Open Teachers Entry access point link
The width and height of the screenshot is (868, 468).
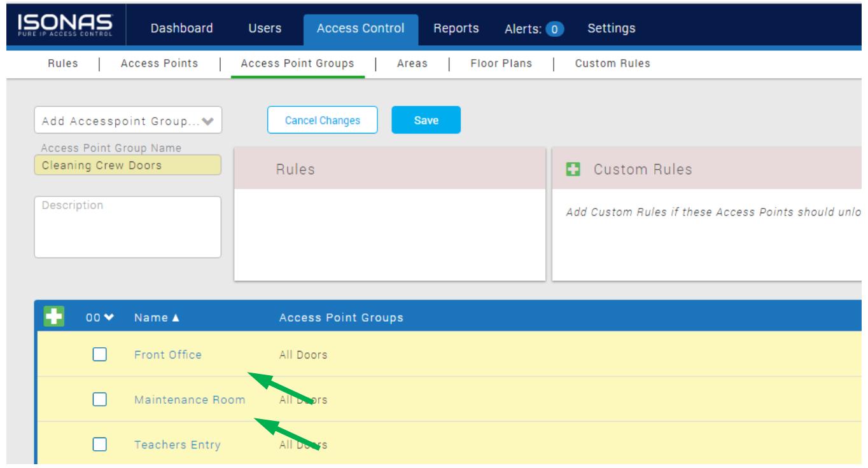[x=177, y=444]
